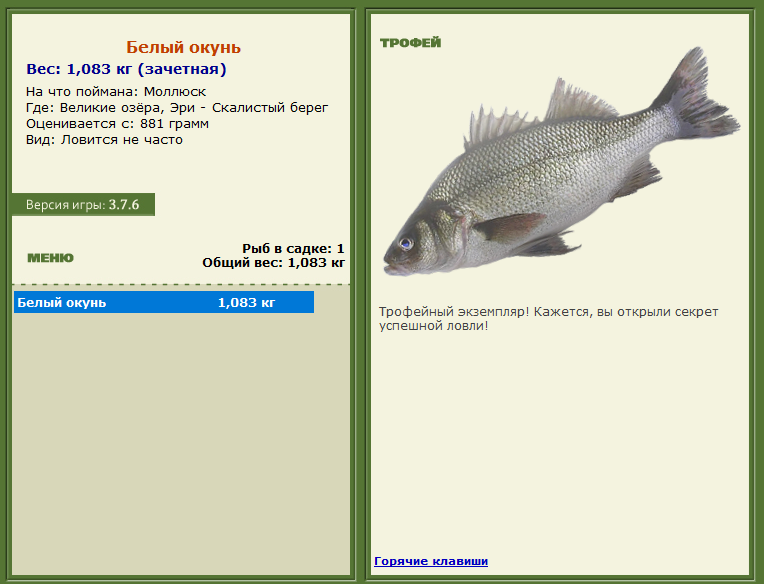764x584 pixels.
Task: Open the МЕНЮ button
Action: [50, 258]
